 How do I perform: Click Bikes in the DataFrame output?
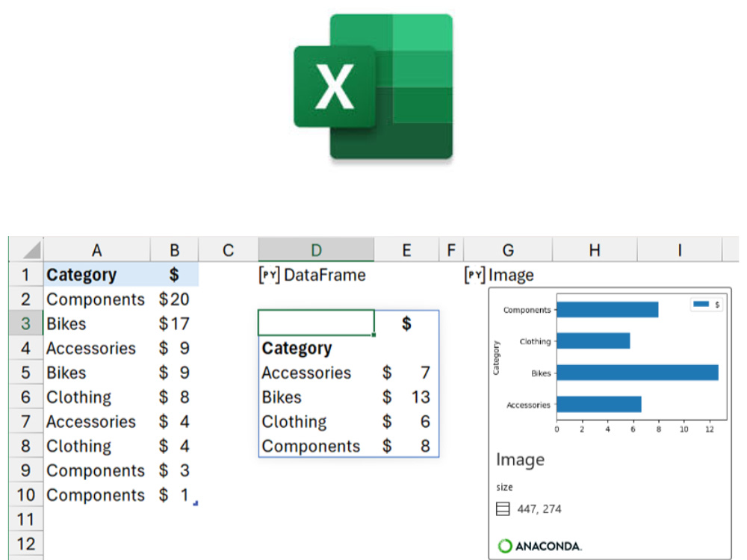pos(316,397)
